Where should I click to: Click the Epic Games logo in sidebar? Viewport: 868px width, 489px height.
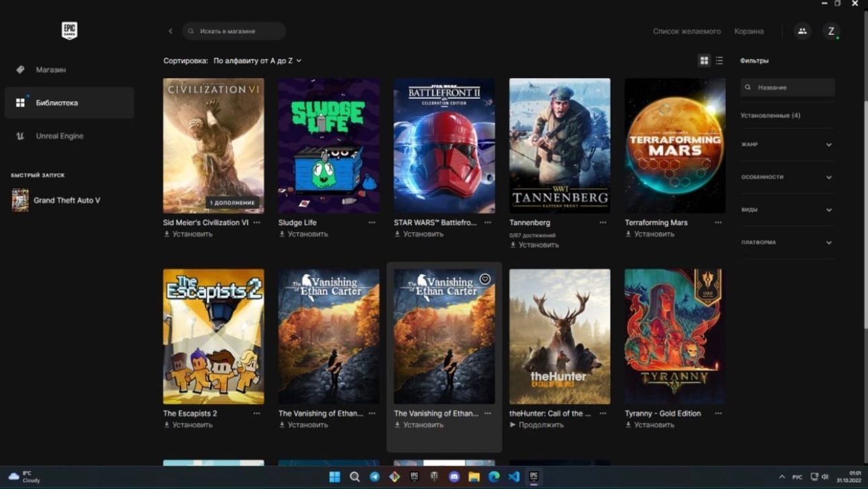[69, 31]
